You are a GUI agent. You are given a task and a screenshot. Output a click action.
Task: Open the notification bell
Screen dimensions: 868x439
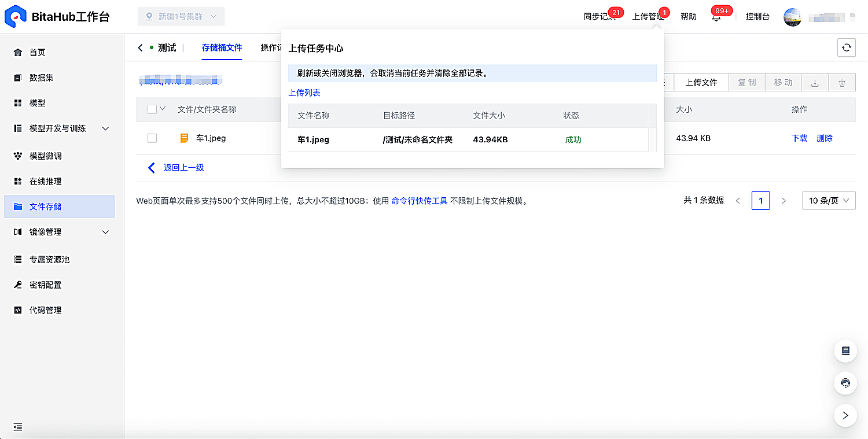point(716,17)
